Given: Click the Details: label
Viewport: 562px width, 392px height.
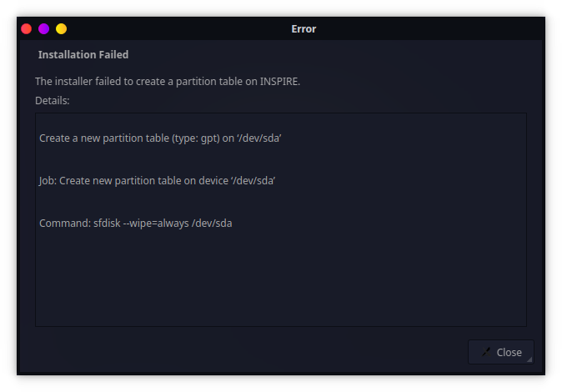Looking at the screenshot, I should [53, 101].
